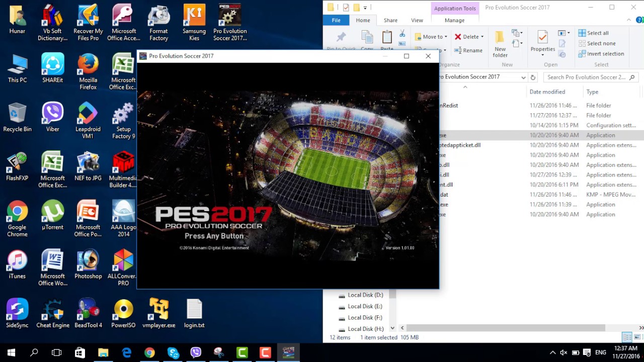644x362 pixels.
Task: Switch to the Share ribbon tab
Action: [x=390, y=20]
